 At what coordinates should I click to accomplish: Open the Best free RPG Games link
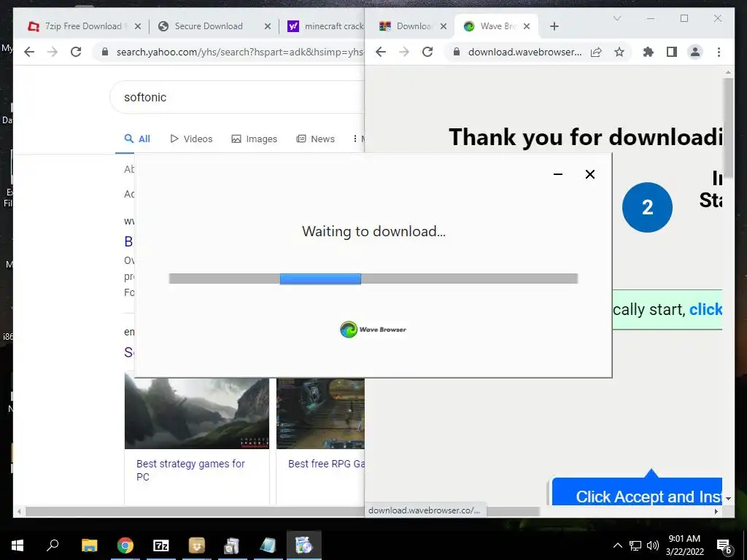pos(326,464)
